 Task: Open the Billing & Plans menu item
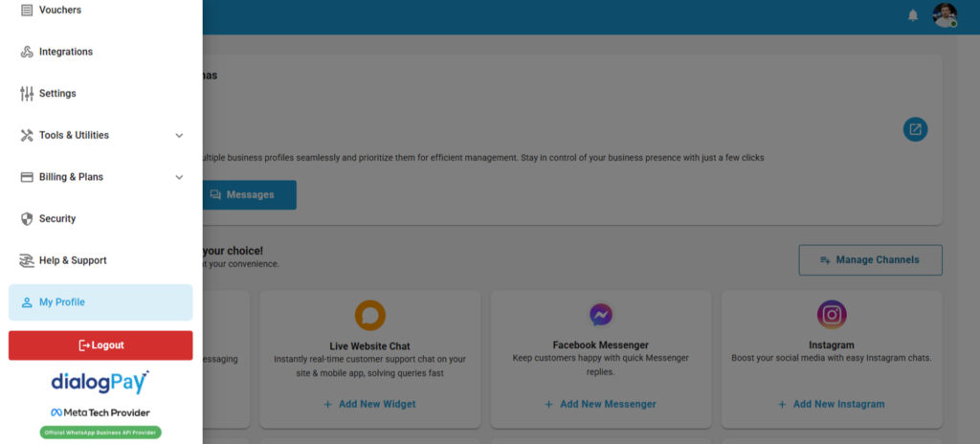click(71, 177)
